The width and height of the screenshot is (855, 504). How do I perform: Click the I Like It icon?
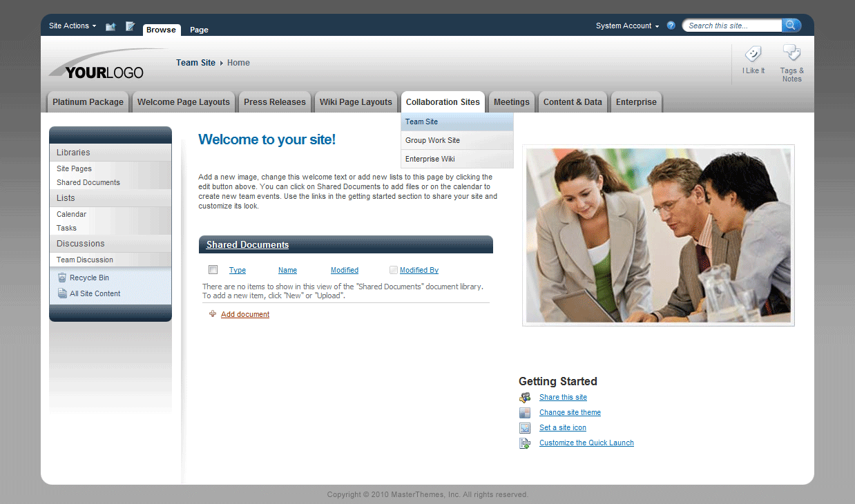coord(753,55)
